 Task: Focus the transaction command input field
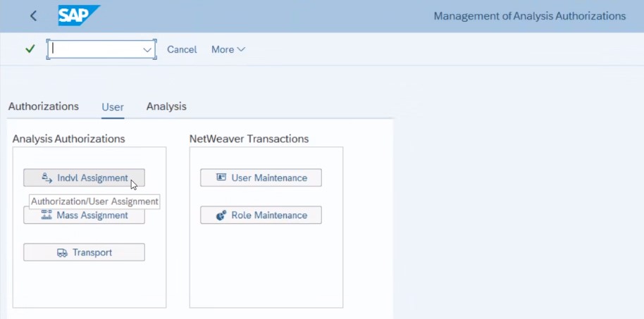(101, 49)
